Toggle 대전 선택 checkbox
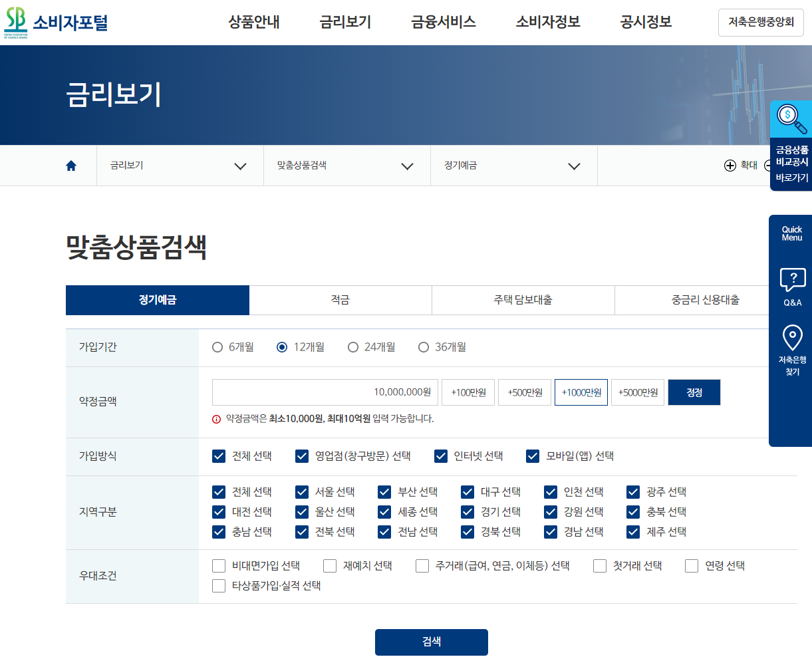The width and height of the screenshot is (812, 657). [x=219, y=512]
